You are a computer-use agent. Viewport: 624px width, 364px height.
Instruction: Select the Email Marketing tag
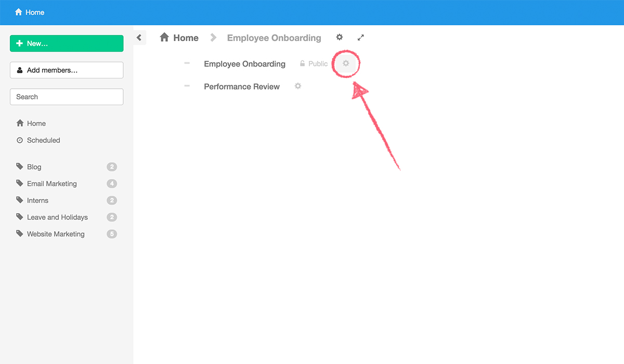click(52, 184)
